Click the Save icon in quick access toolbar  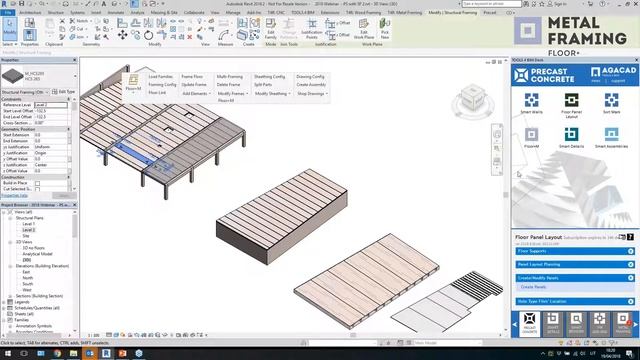(x=22, y=4)
